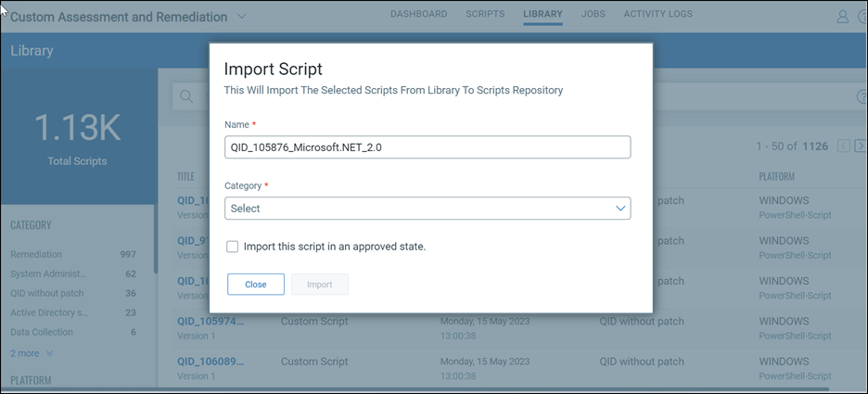
Task: Go to previous page arrow
Action: click(844, 146)
